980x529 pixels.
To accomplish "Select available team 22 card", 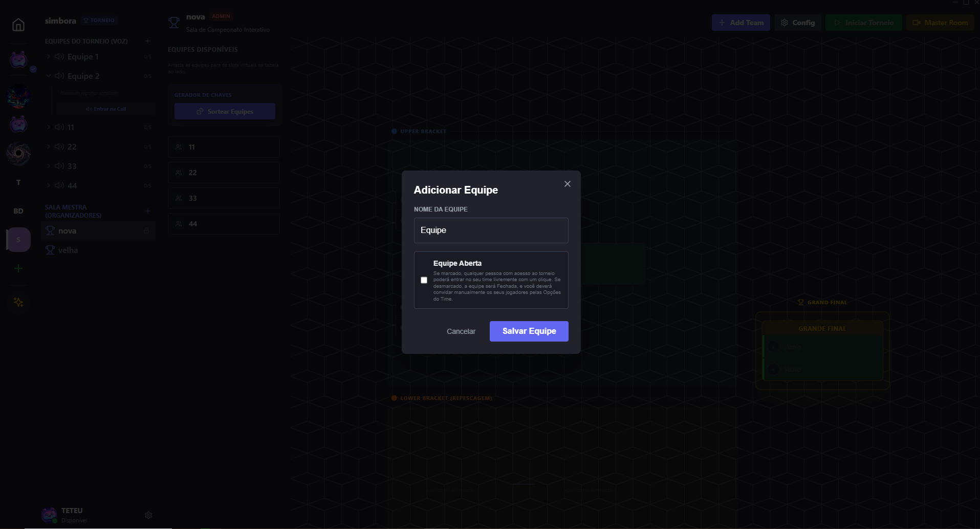I will tap(224, 173).
